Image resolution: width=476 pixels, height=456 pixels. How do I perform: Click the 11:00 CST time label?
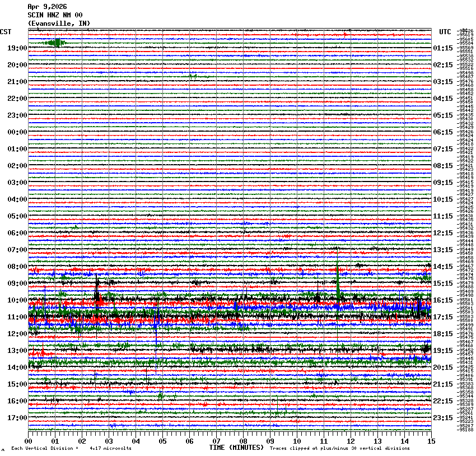click(x=17, y=317)
